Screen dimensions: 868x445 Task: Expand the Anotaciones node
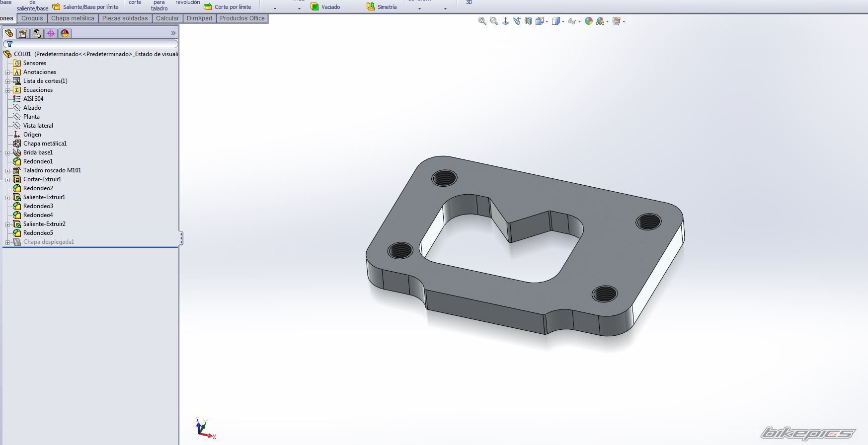[x=7, y=72]
